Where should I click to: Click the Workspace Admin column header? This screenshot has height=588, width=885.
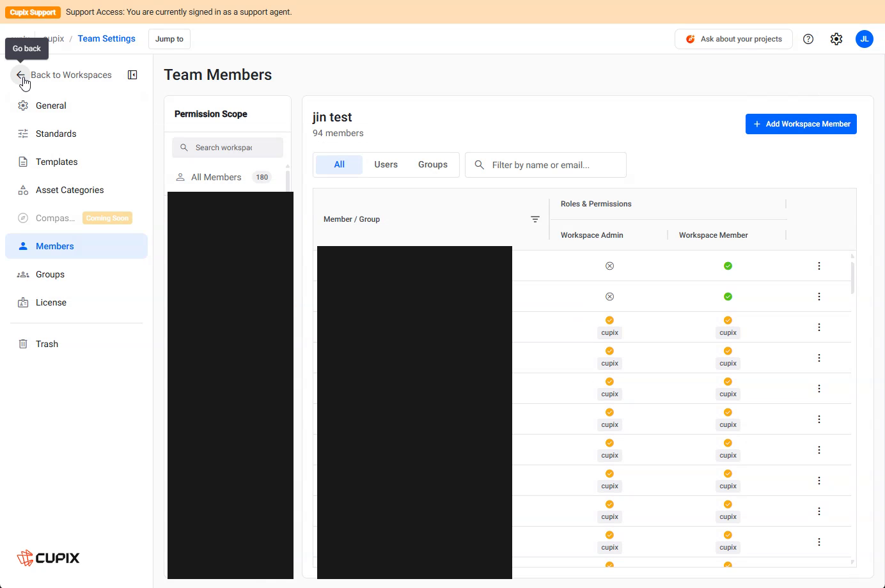[x=592, y=235]
